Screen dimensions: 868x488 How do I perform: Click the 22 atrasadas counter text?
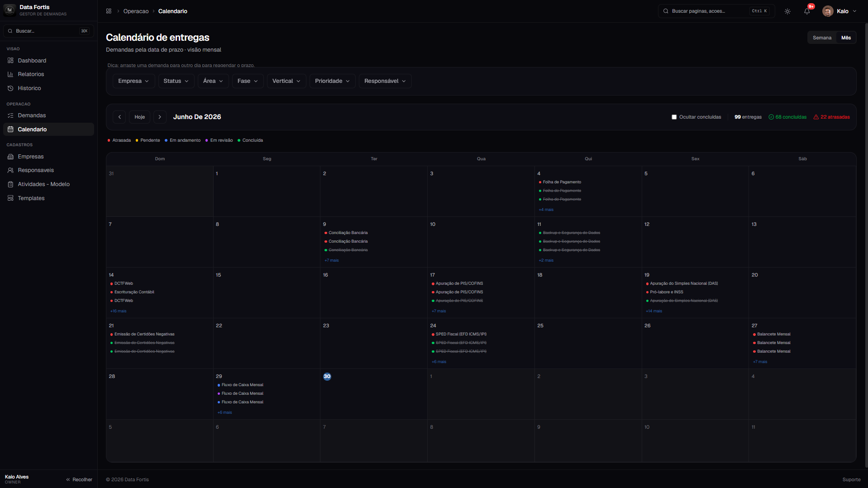pyautogui.click(x=835, y=117)
